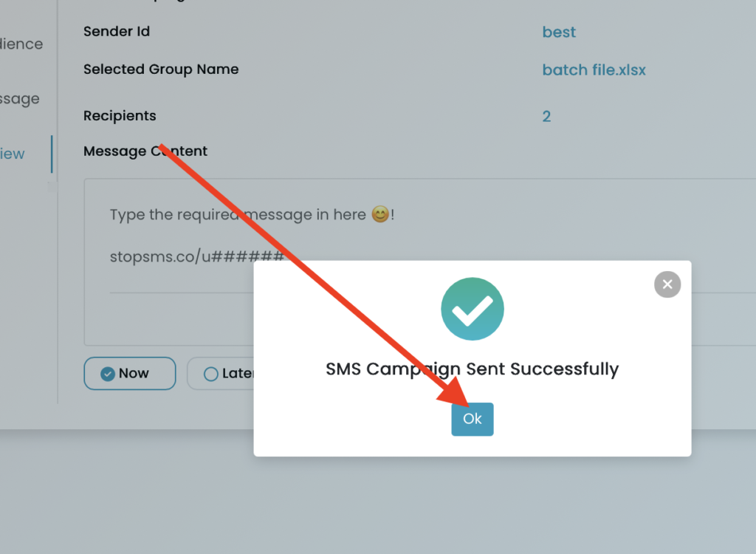Click the blue checked circle inside Now
Image resolution: width=756 pixels, height=554 pixels.
[x=108, y=374]
